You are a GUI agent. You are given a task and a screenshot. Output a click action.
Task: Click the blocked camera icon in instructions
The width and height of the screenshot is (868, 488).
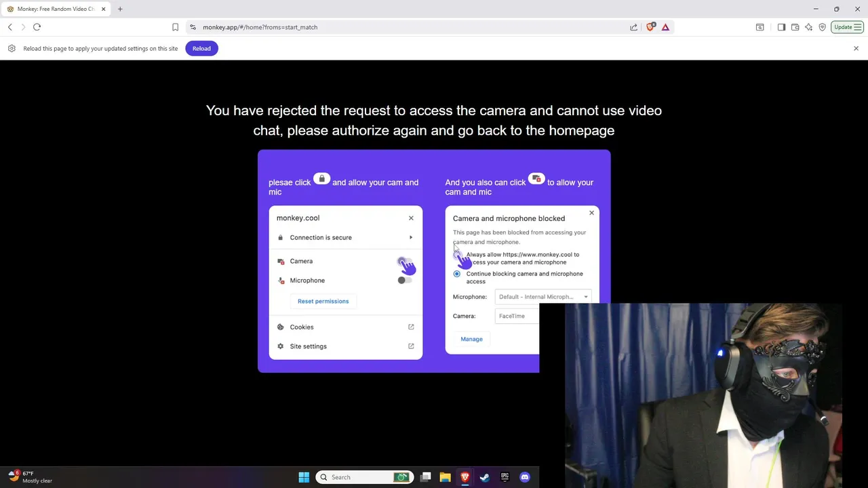coord(536,179)
